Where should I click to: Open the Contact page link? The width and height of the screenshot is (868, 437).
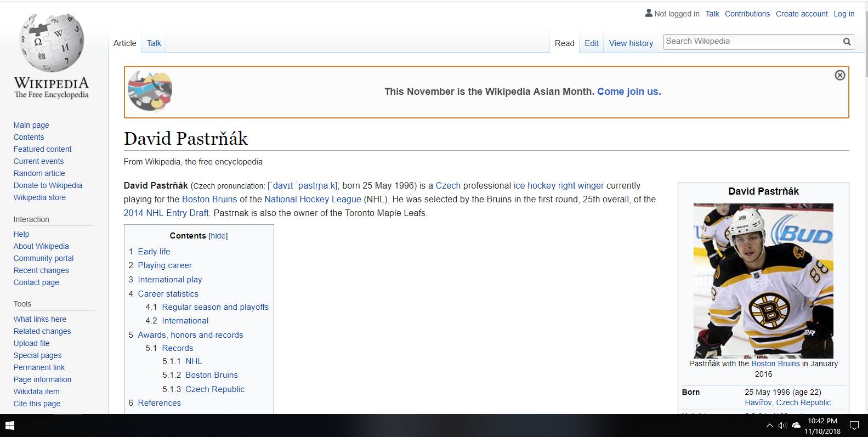pyautogui.click(x=36, y=282)
